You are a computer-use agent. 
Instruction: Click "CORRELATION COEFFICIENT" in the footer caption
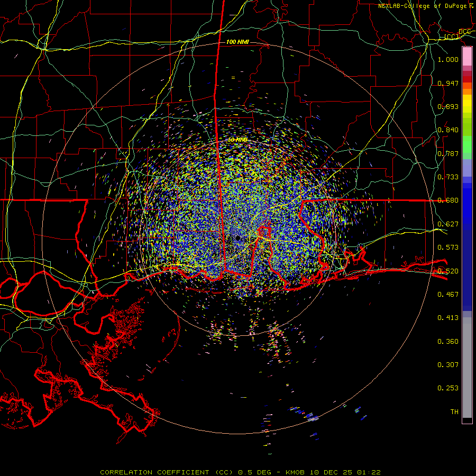154,472
